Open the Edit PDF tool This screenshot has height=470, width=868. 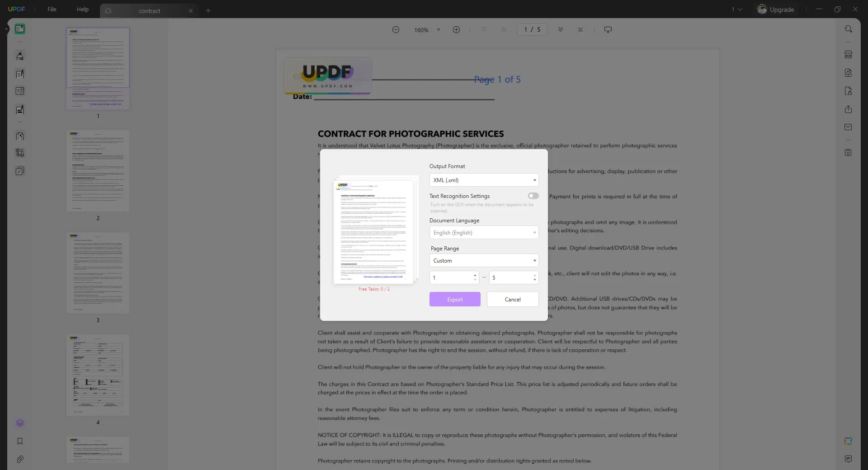click(20, 74)
